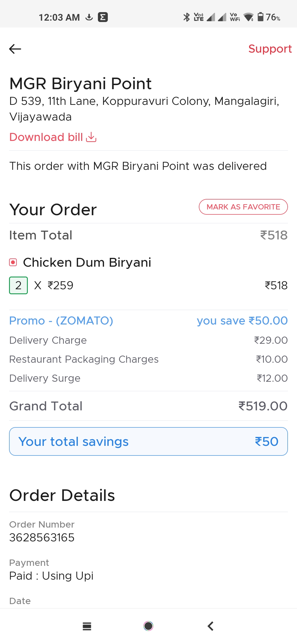
Task: Tap the Download bill icon
Action: pyautogui.click(x=91, y=137)
